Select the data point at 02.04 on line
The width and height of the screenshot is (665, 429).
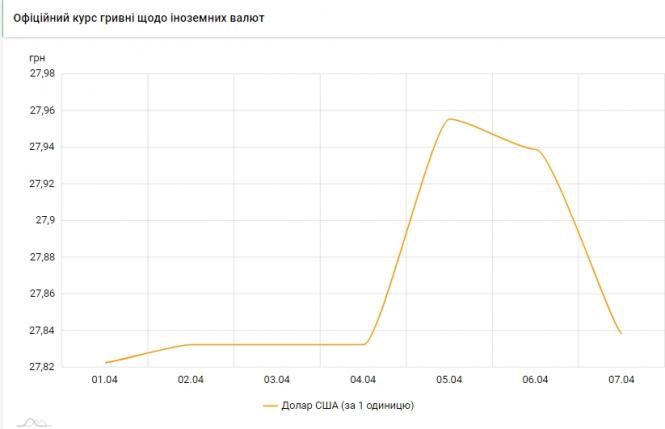click(x=191, y=344)
